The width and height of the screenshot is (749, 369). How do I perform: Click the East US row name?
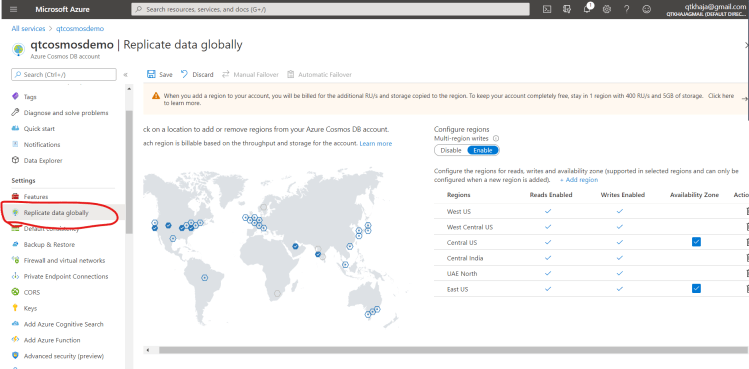point(458,289)
